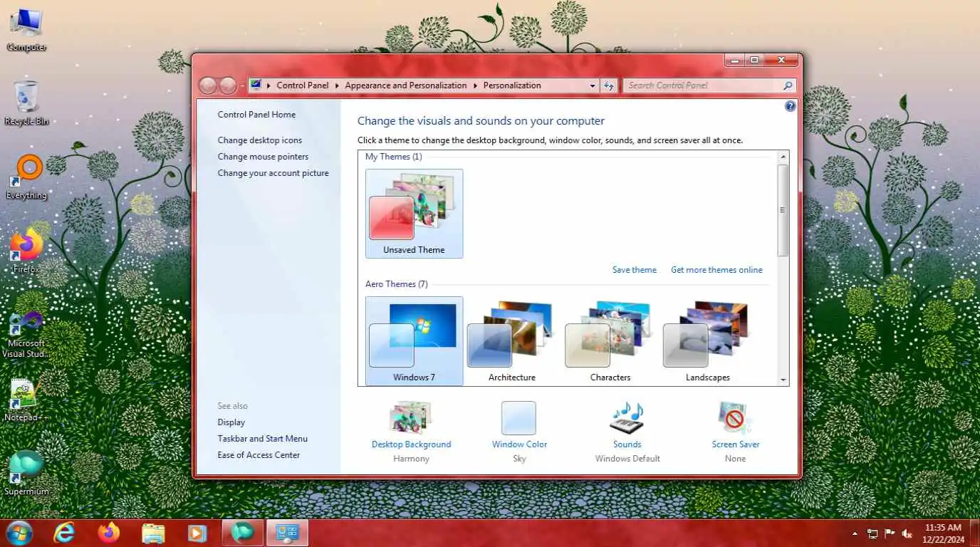Open the Firefox desktop shortcut

26,251
